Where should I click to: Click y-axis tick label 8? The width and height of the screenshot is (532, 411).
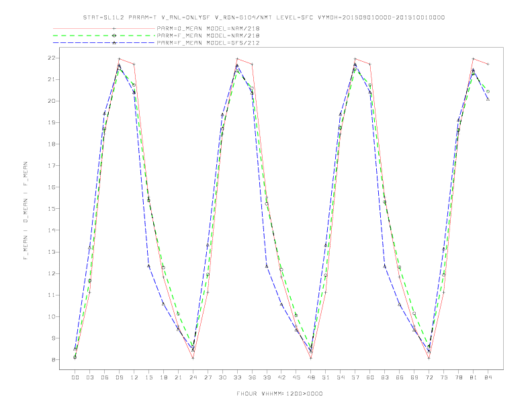point(54,360)
